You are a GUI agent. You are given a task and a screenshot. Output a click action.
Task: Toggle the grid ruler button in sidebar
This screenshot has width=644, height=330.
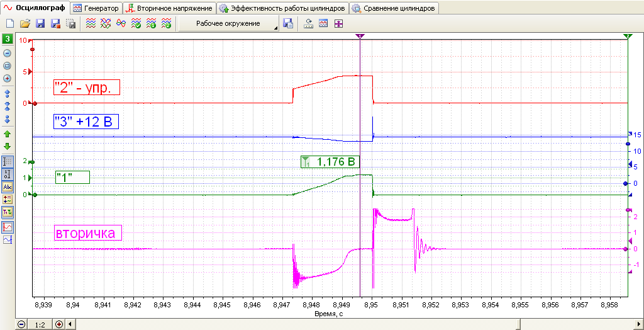pyautogui.click(x=8, y=161)
